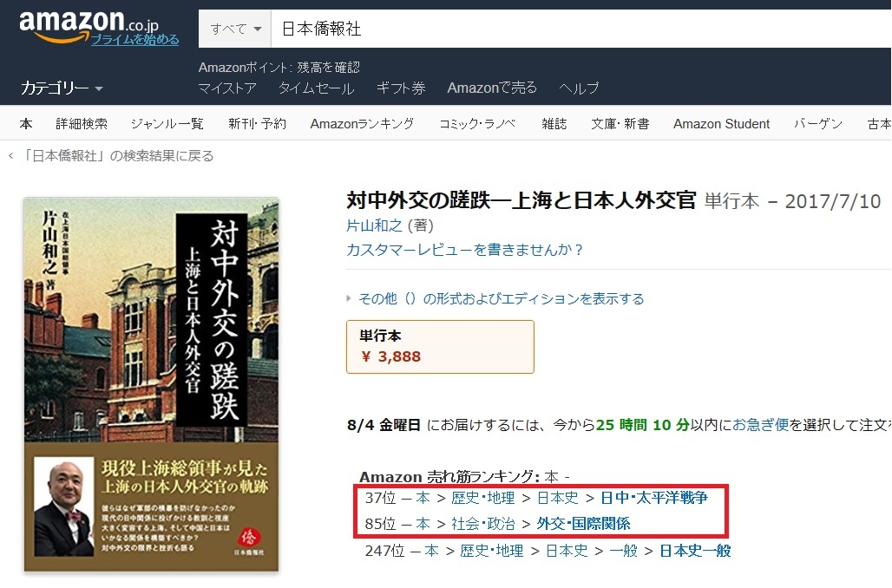Select 詳細検索 in the books sub-navigation
This screenshot has width=892, height=588.
click(82, 124)
